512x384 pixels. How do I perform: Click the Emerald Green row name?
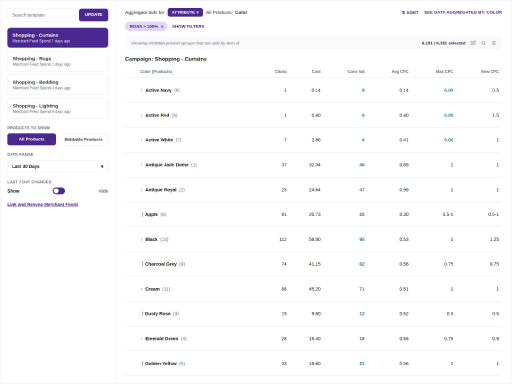[162, 339]
